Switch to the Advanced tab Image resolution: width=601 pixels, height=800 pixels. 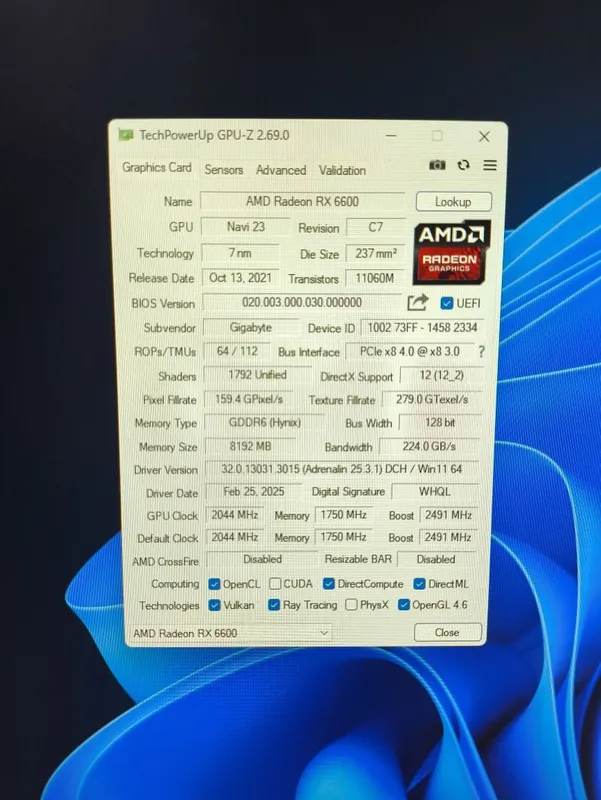281,170
